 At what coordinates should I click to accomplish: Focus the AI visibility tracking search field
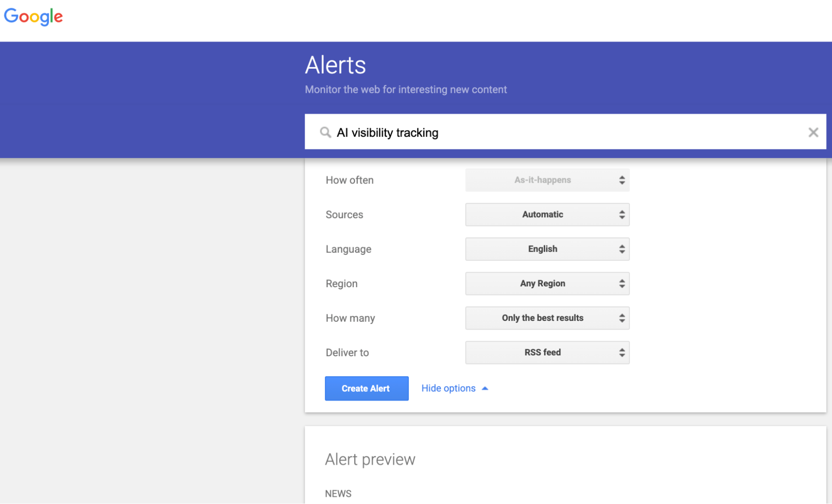click(565, 132)
